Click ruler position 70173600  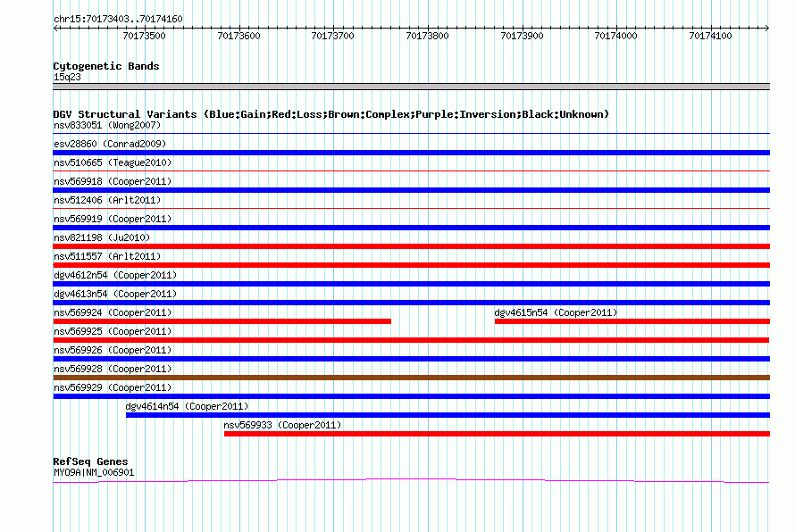(x=238, y=36)
